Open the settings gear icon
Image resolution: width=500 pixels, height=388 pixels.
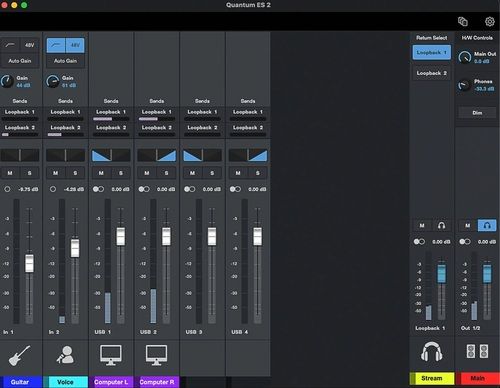489,22
